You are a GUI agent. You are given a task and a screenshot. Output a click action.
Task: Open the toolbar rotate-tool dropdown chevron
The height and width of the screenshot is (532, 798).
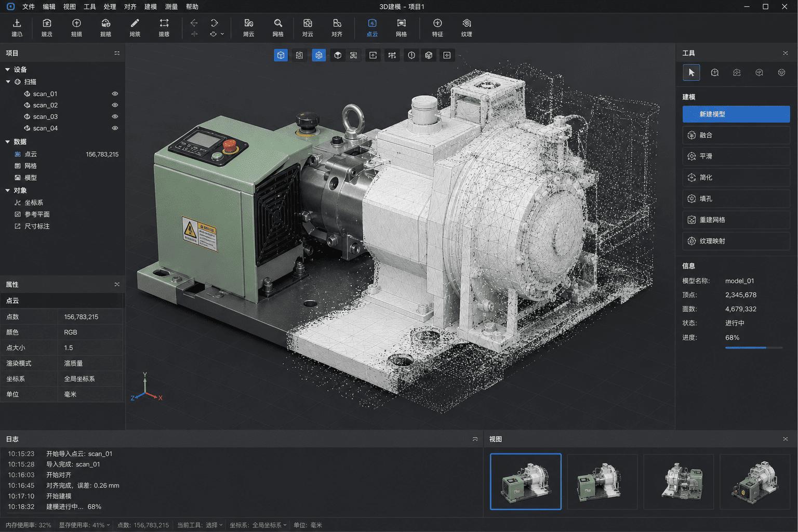(222, 34)
